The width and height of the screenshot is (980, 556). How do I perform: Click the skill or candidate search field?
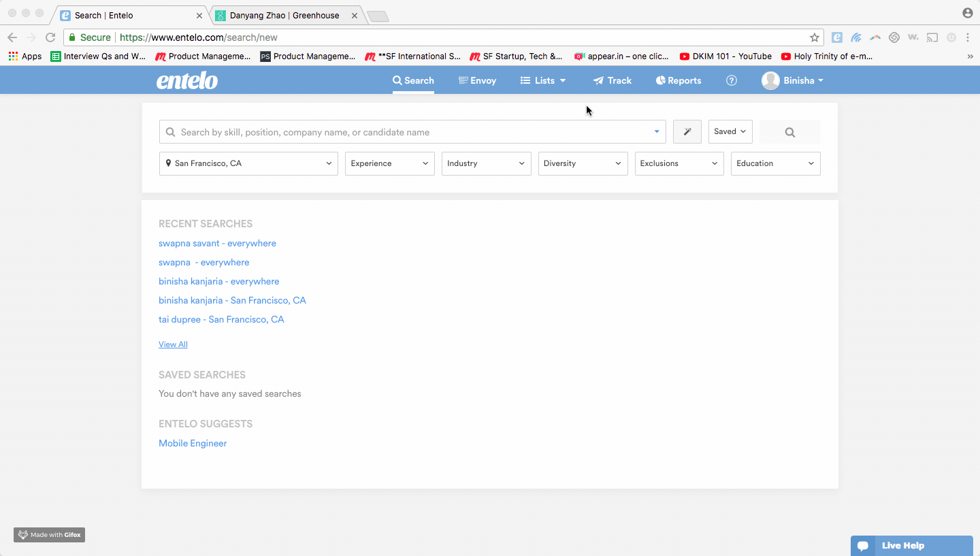pos(412,132)
